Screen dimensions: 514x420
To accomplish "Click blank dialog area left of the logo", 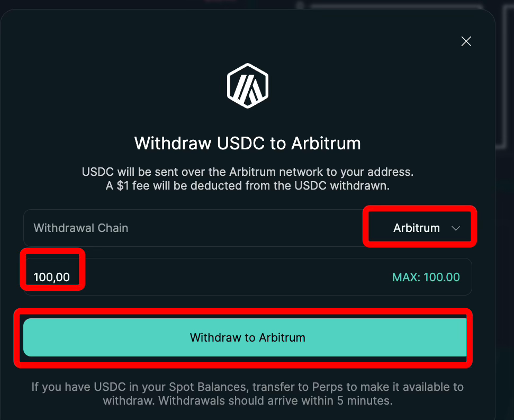I will (106, 85).
